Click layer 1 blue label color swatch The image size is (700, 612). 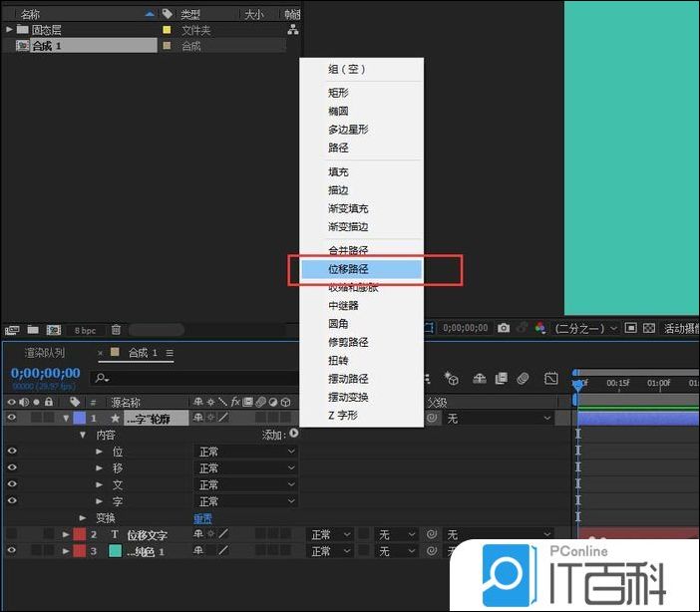(80, 418)
